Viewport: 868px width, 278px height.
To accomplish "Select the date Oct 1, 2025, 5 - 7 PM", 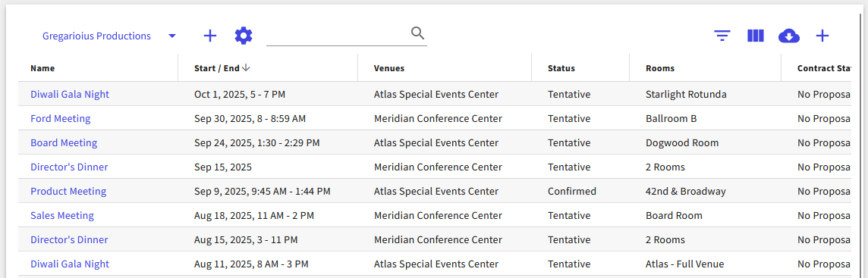I will (x=240, y=95).
